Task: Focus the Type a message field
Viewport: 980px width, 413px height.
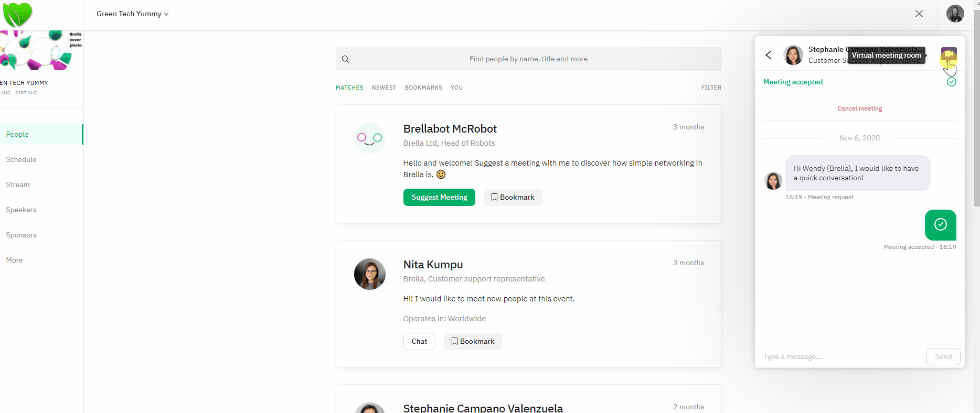Action: coord(841,356)
